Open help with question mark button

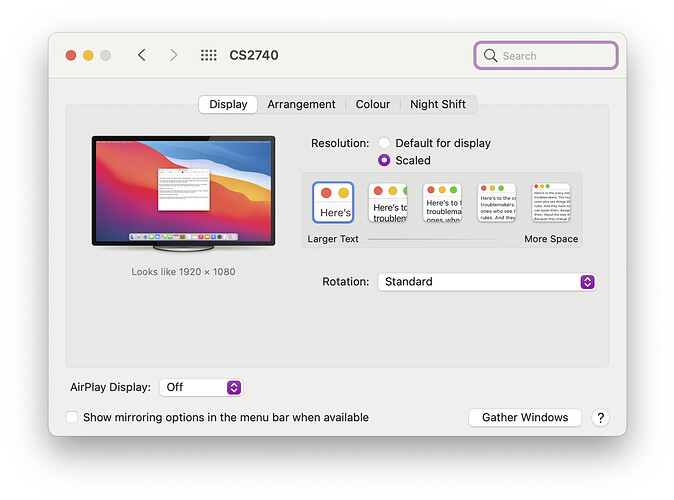(600, 418)
